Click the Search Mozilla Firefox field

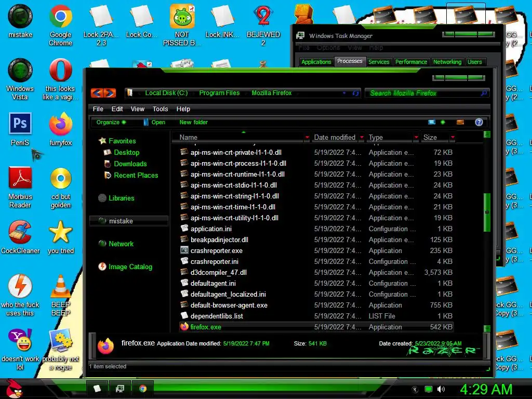(x=427, y=93)
